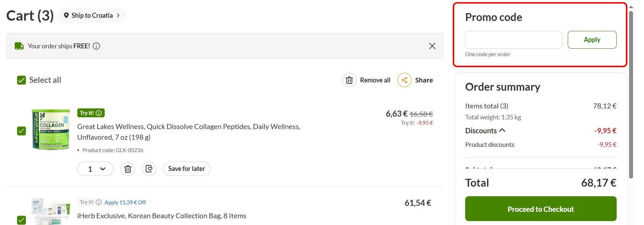Click the Remove all trash icon
Image resolution: width=644 pixels, height=225 pixels.
tap(349, 80)
